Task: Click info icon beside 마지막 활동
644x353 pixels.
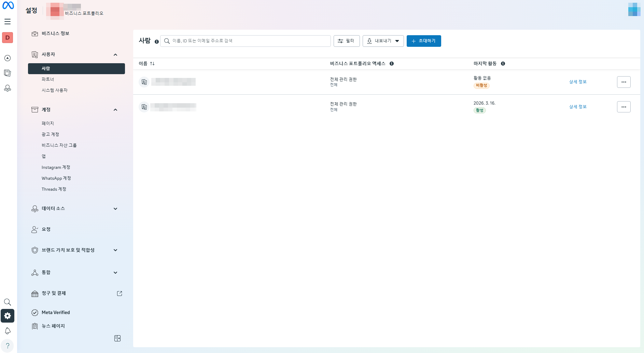Action: click(503, 64)
